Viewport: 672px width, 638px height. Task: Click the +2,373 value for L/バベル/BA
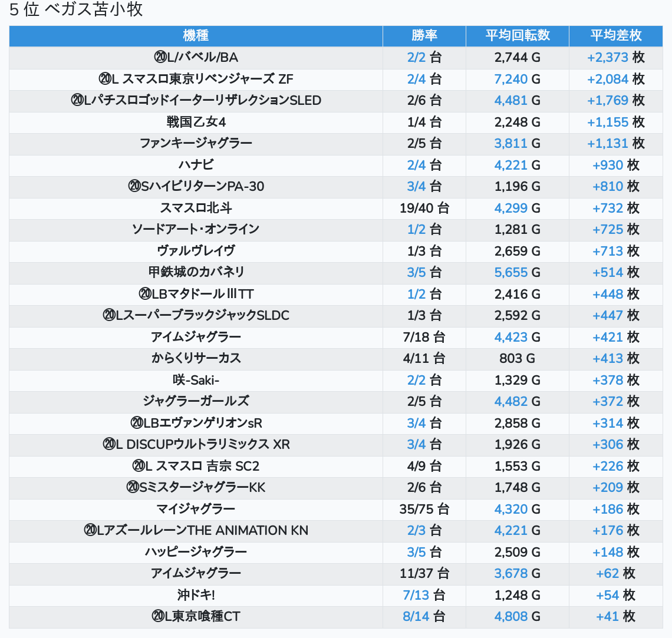(607, 58)
